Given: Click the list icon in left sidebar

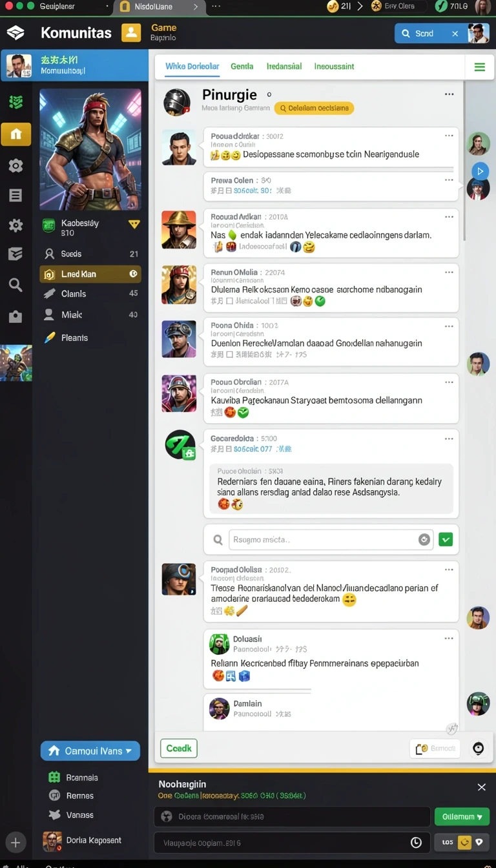Looking at the screenshot, I should (15, 195).
